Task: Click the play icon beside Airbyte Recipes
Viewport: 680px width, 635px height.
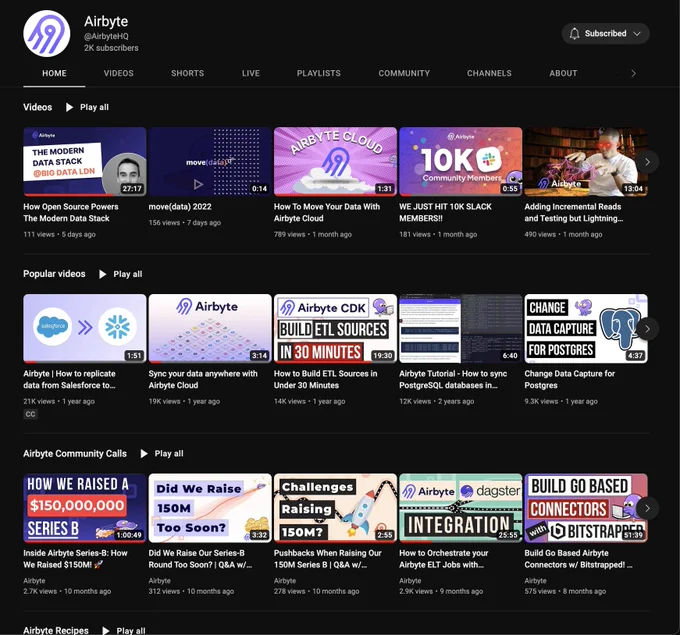Action: (105, 631)
